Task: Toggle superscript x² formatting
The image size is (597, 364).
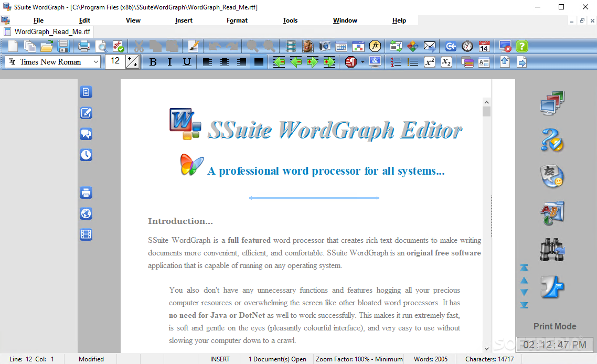Action: (430, 62)
